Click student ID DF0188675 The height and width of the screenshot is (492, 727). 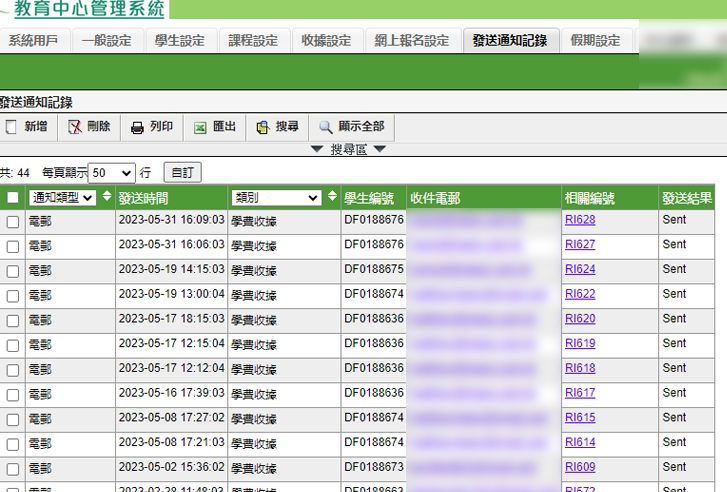coord(374,269)
